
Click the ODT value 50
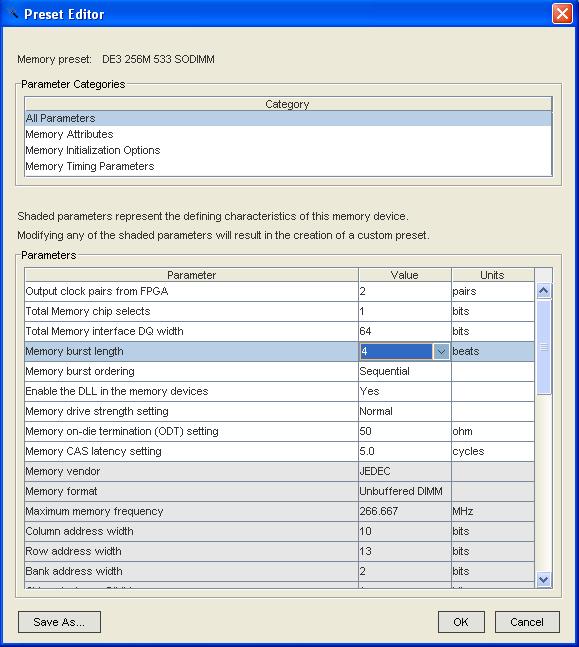click(405, 431)
